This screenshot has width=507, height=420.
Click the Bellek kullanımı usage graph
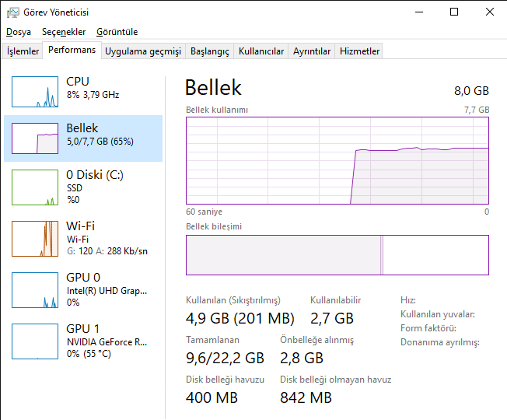click(337, 160)
